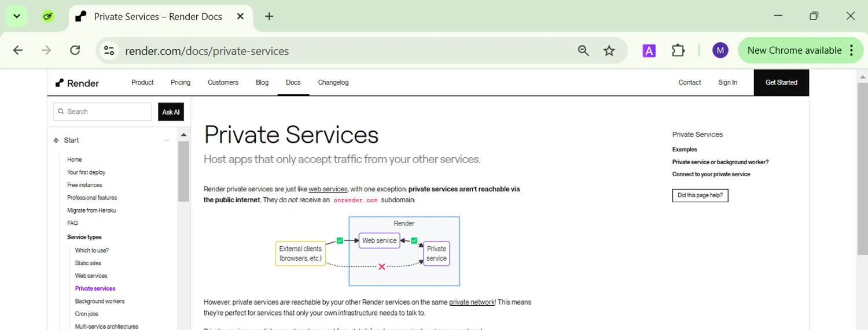Open the zoom magnifier icon

tap(583, 51)
